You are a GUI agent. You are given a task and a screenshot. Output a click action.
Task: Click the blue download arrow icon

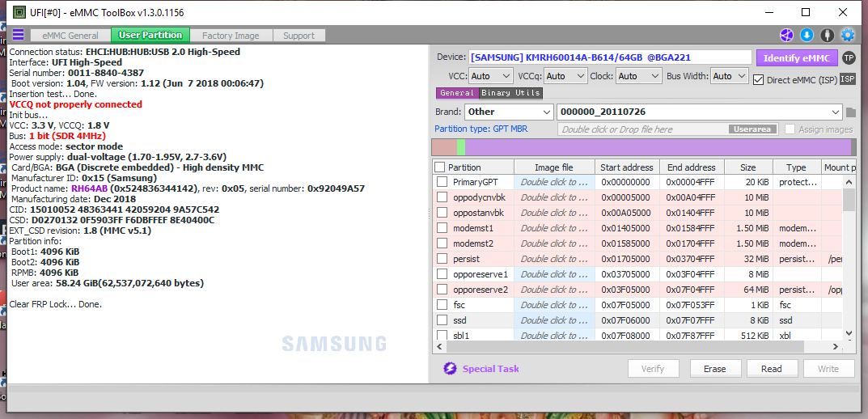pos(807,35)
